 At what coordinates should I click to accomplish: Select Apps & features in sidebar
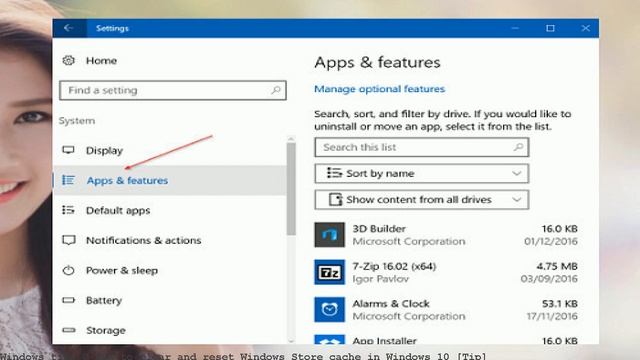(x=170, y=180)
